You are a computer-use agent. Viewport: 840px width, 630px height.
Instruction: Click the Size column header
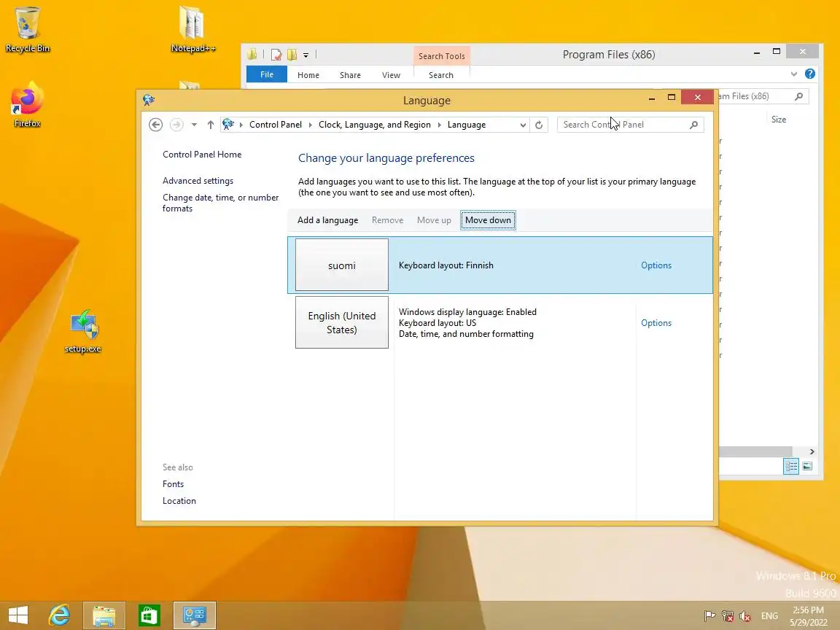tap(779, 120)
